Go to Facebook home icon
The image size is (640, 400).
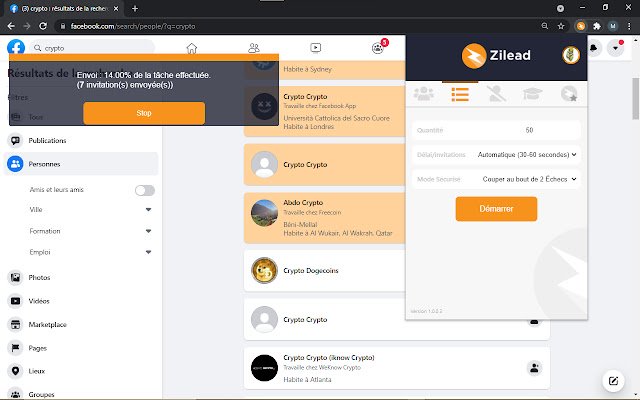click(x=192, y=48)
